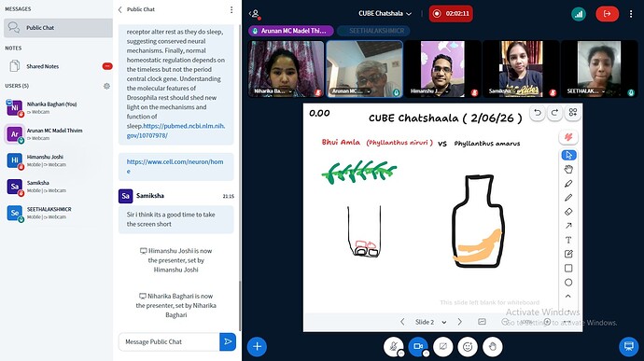
Task: Select the whiteboard ellipse shape tool
Action: click(568, 283)
